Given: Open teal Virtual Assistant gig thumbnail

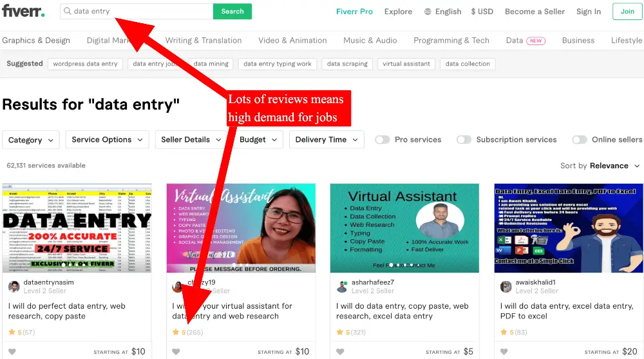Looking at the screenshot, I should 404,228.
